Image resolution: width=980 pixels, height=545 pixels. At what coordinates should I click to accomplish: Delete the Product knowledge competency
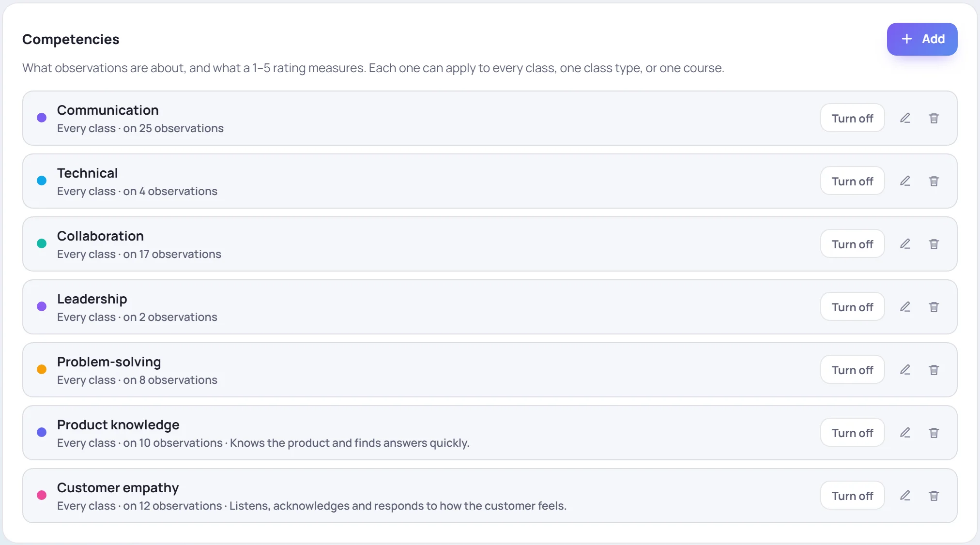934,433
